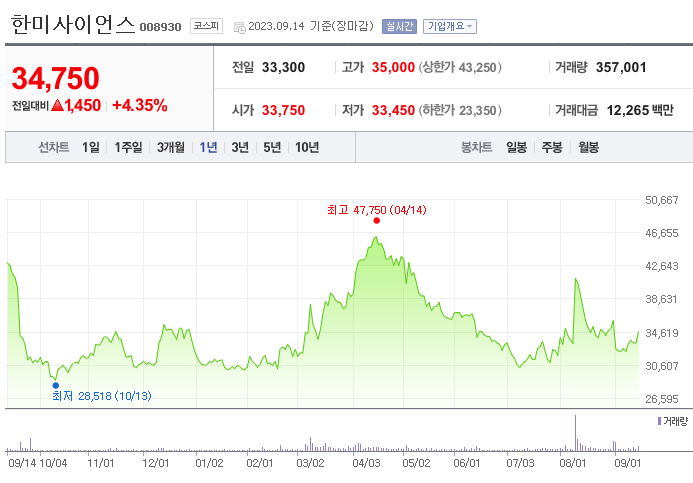Screen dimensions: 693x483
Task: Click the 실시간 real-time button
Action: 399,27
